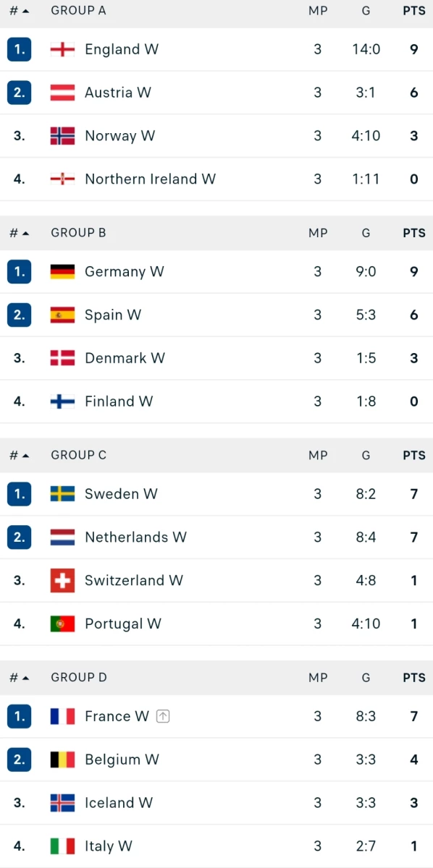Click the Sweden flag icon
Viewport: 433px width, 868px height.
click(62, 494)
